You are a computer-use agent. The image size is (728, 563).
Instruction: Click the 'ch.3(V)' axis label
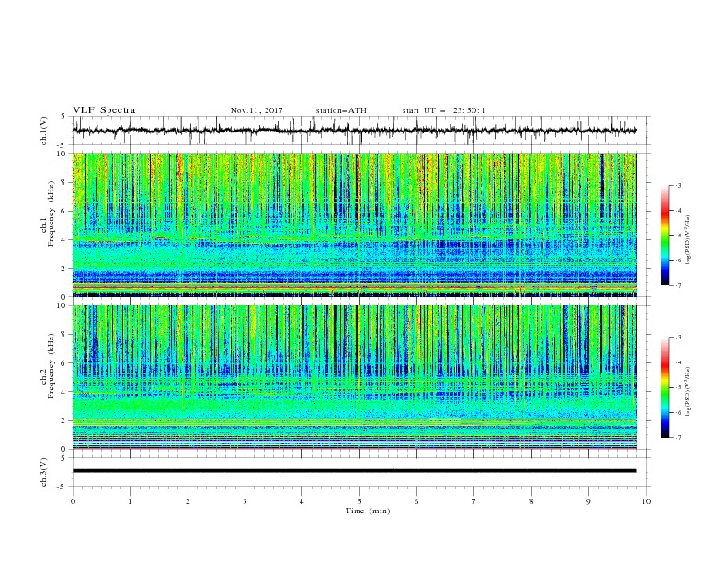tap(44, 472)
